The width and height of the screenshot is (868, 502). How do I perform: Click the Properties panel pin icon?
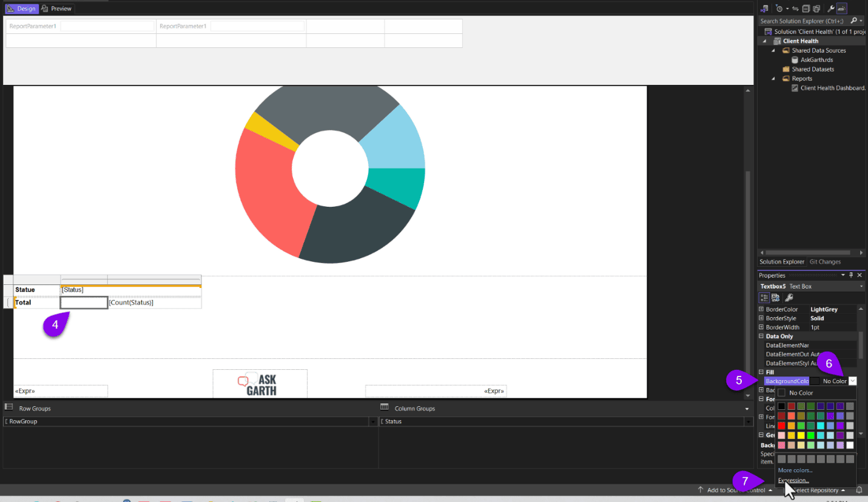852,275
